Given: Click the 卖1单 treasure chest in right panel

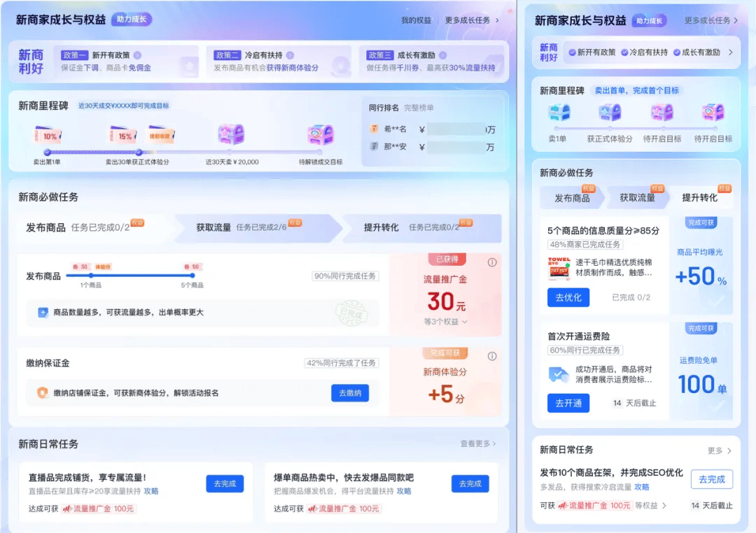Looking at the screenshot, I should (559, 113).
